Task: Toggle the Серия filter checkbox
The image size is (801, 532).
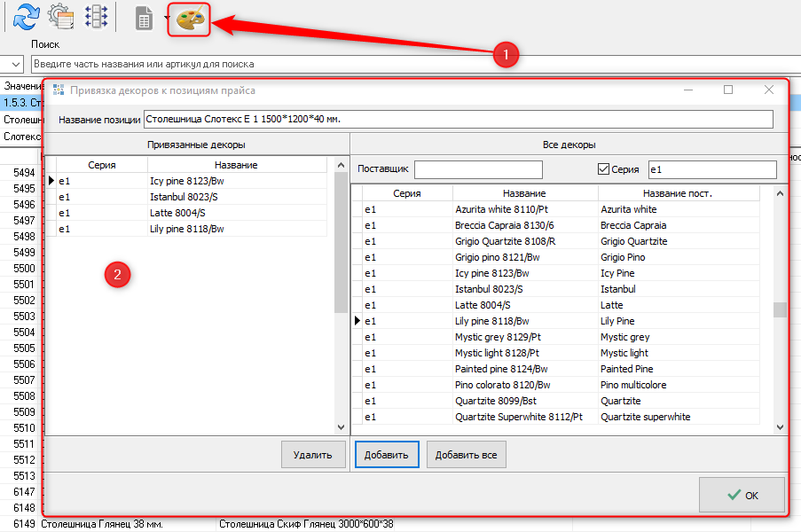Action: (604, 169)
